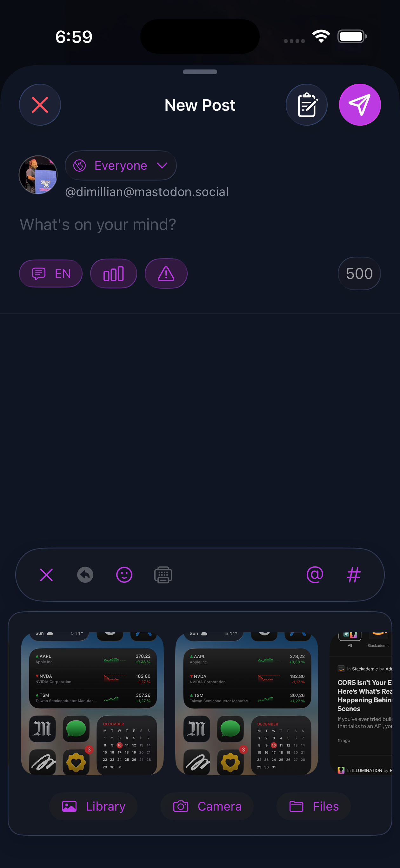Image resolution: width=400 pixels, height=868 pixels.
Task: Add a mention with @ icon
Action: [x=315, y=575]
